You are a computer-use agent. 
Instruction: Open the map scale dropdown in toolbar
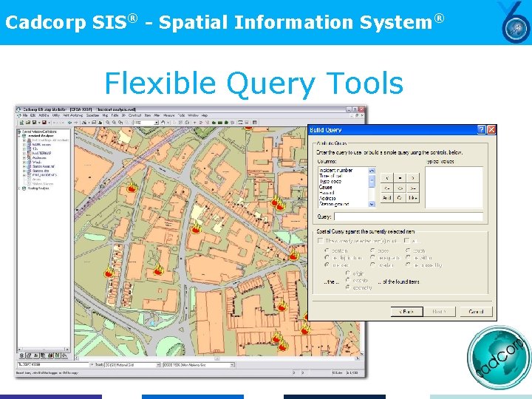pyautogui.click(x=157, y=123)
